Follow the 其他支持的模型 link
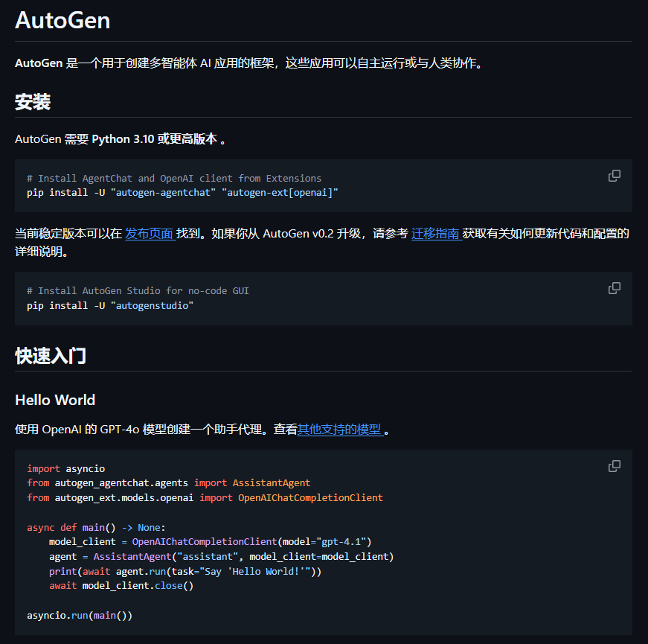 point(340,430)
